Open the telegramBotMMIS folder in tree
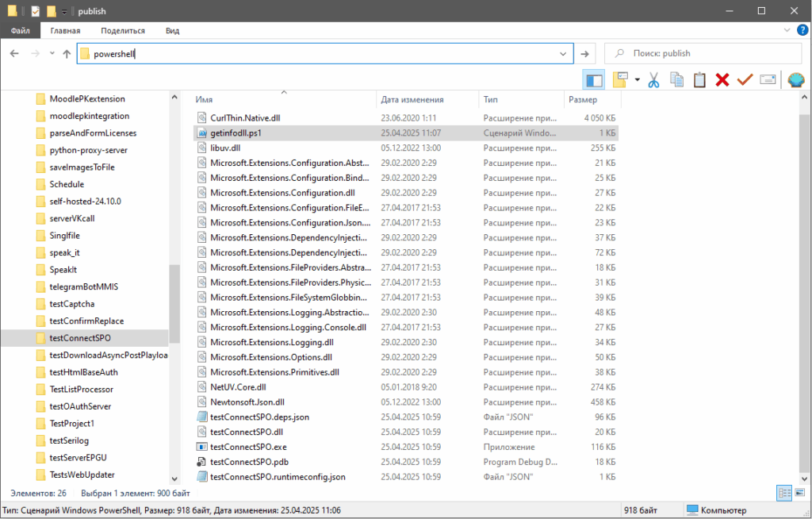The width and height of the screenshot is (812, 519). tap(83, 286)
